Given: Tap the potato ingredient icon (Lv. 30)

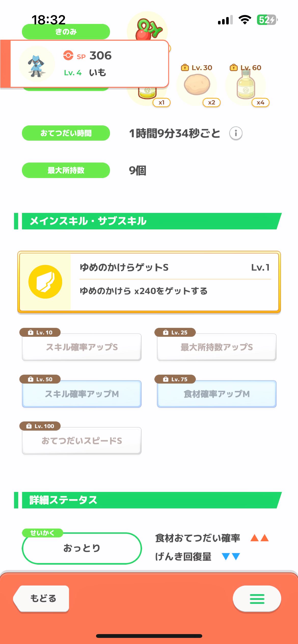Looking at the screenshot, I should pyautogui.click(x=197, y=85).
